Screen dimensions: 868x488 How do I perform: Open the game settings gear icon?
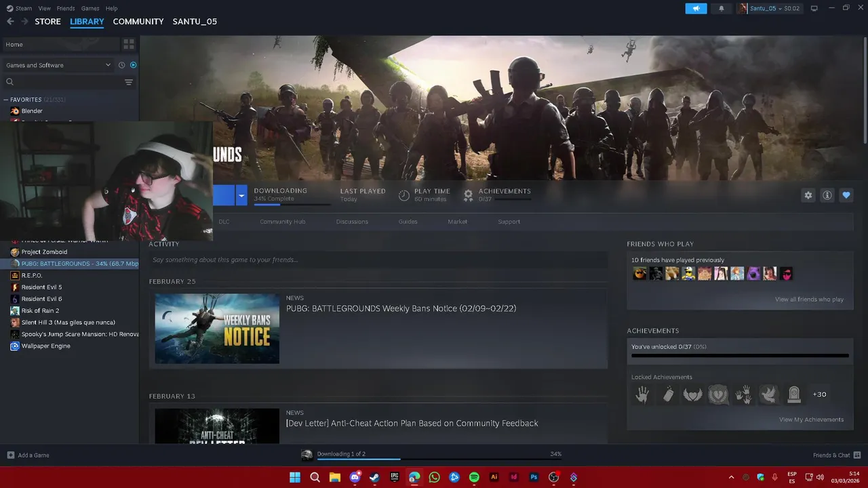[x=808, y=195]
